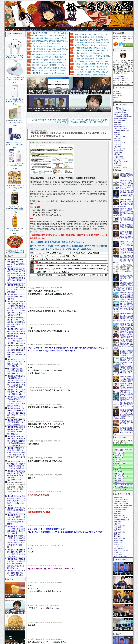138x644 pixels.
Task: Open category 国内ニュース (15724)
Action: coord(121,114)
